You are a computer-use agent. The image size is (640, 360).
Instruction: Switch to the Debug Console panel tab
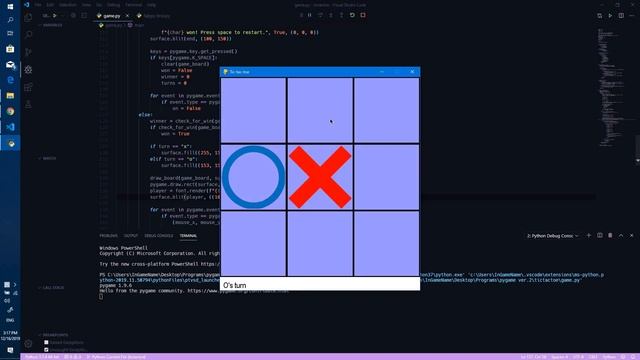click(159, 236)
